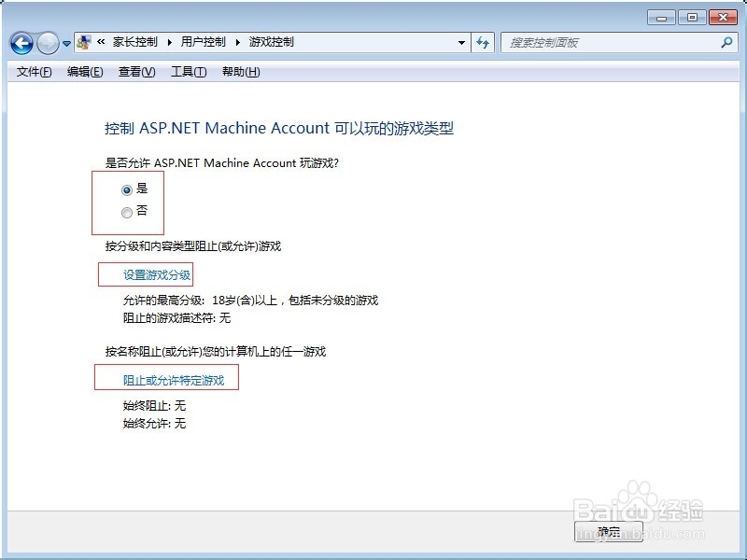
Task: Click inside the 搜索控制面板 search box
Action: [588, 43]
